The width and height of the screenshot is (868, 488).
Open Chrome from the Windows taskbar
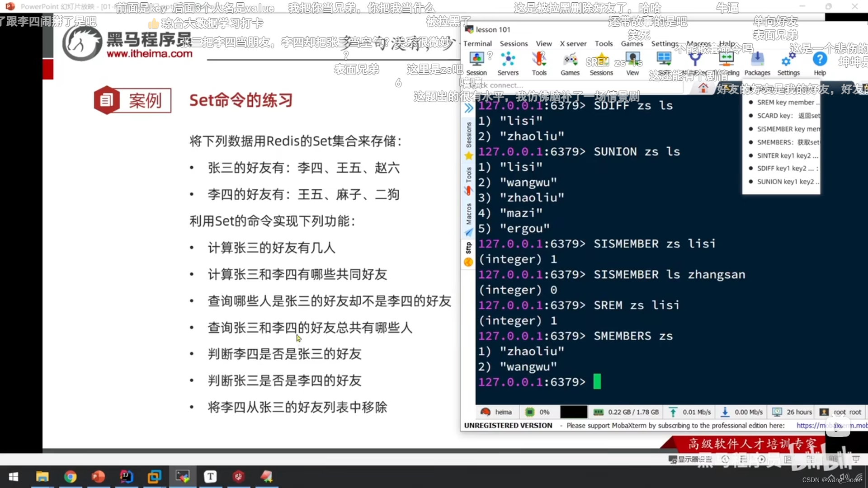pyautogui.click(x=70, y=476)
